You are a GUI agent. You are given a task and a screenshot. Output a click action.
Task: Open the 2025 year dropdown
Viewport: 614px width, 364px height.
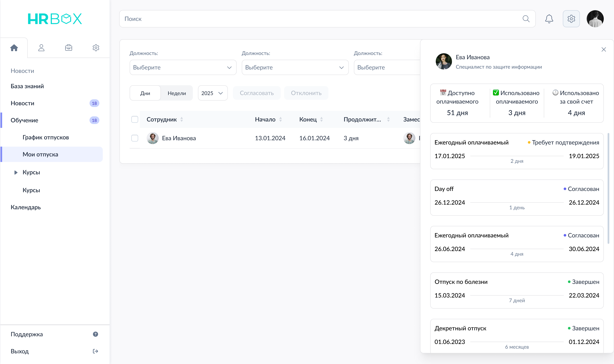point(212,93)
